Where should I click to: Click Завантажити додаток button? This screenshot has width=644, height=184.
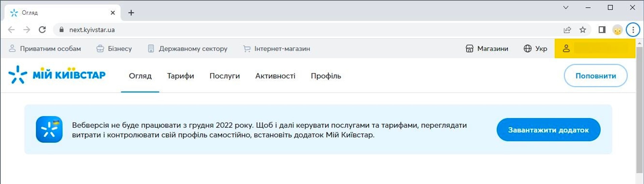548,130
